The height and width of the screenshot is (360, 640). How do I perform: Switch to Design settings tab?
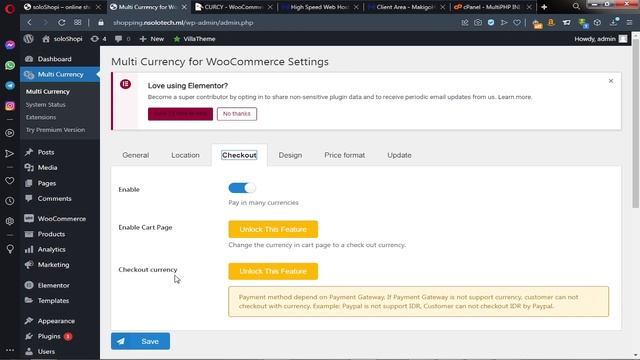[x=290, y=155]
